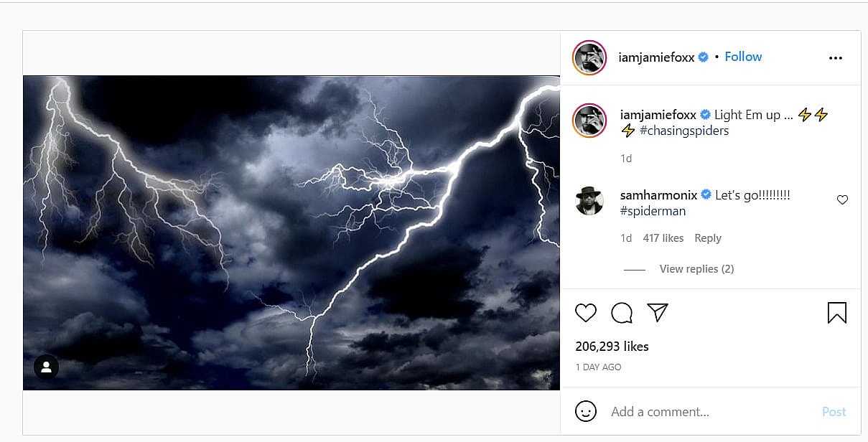Like samharmonix's comment with the small heart
The width and height of the screenshot is (868, 442).
click(842, 200)
